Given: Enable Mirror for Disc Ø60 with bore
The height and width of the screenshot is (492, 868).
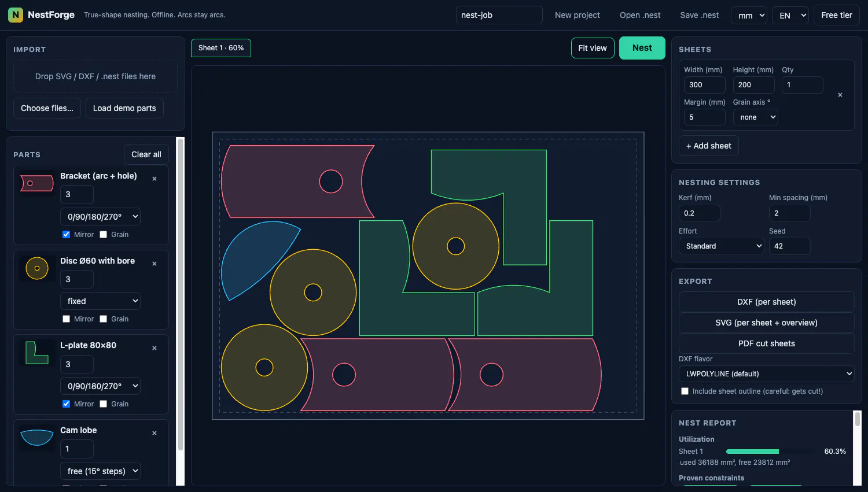Looking at the screenshot, I should pyautogui.click(x=66, y=319).
